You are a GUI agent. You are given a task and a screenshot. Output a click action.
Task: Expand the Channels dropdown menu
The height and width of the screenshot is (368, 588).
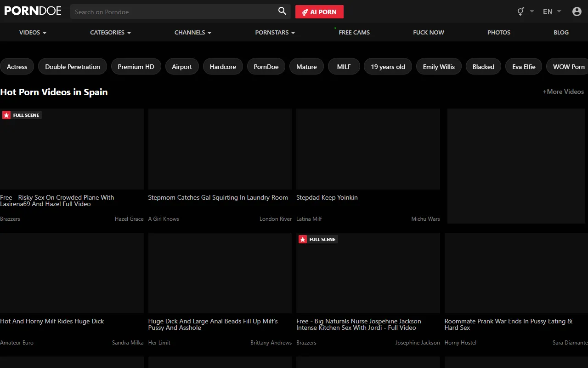pos(193,32)
